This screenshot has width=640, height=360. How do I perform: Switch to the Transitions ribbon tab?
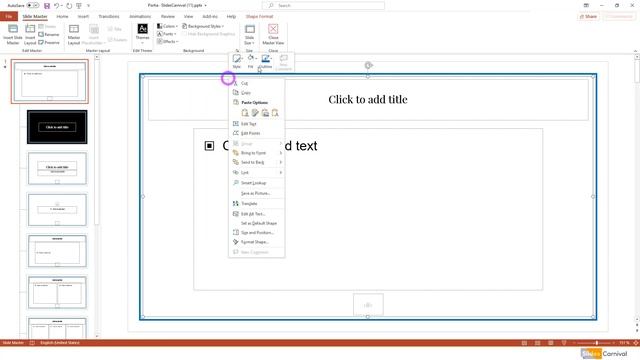(109, 16)
